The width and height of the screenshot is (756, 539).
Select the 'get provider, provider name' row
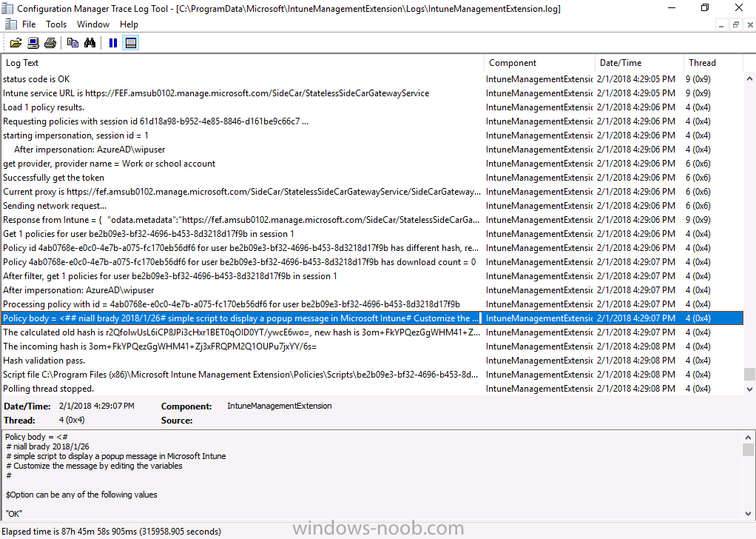[x=372, y=164]
